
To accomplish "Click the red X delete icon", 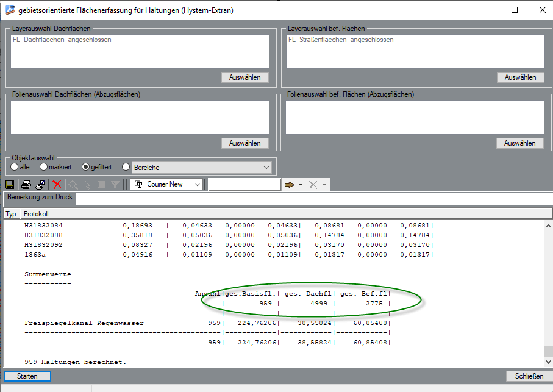I will pyautogui.click(x=57, y=185).
